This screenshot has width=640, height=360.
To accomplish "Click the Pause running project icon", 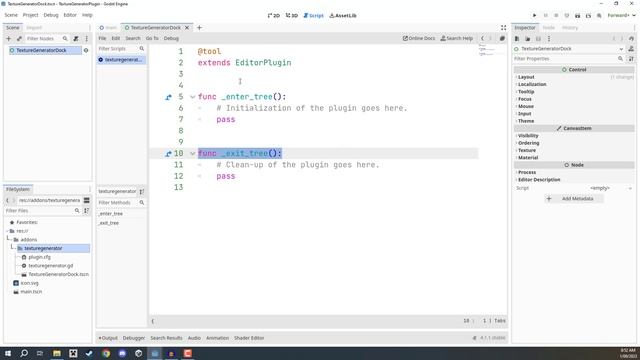I will (x=545, y=16).
